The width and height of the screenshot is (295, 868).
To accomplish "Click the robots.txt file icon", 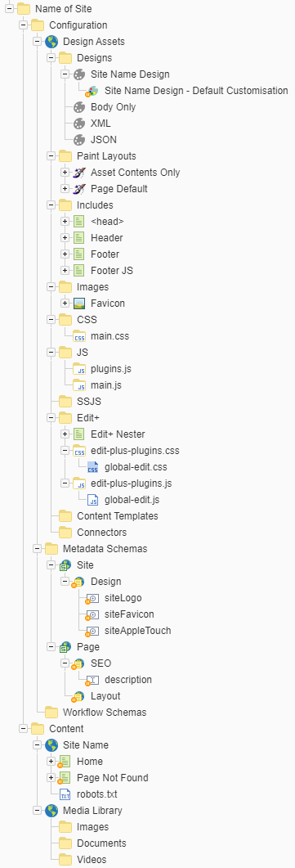I will coord(65,794).
